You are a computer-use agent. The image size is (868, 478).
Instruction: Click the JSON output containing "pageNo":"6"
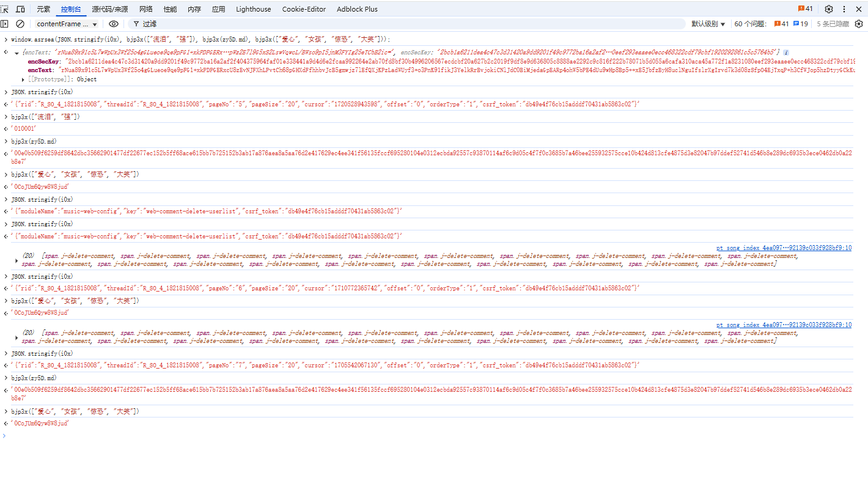coord(325,288)
